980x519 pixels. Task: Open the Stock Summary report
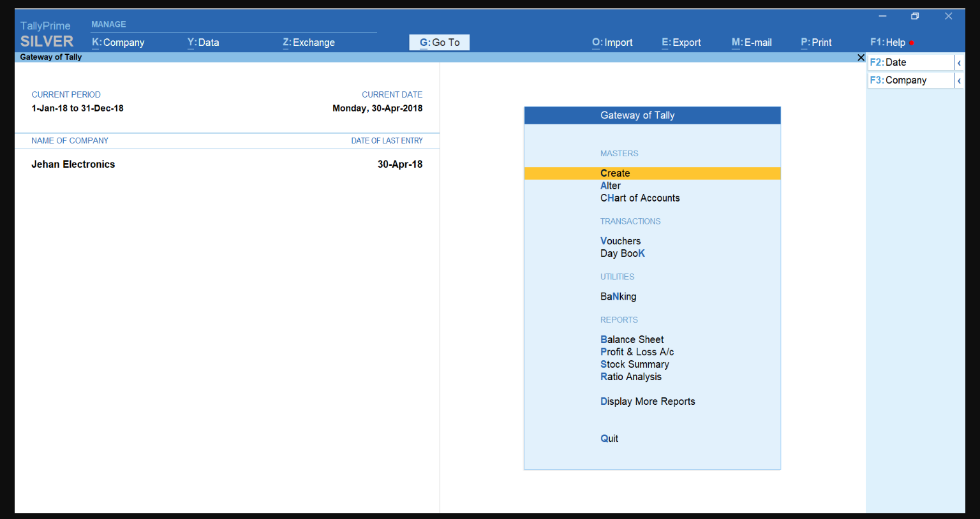click(x=634, y=365)
